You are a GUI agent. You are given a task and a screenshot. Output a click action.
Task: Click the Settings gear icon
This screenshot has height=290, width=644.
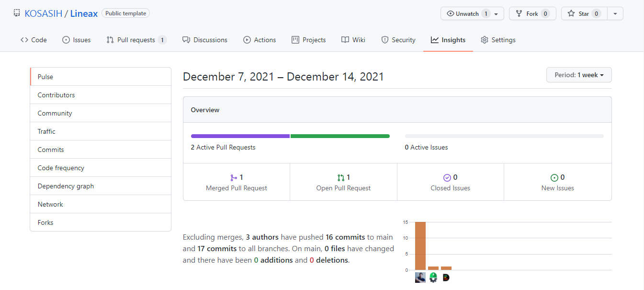pyautogui.click(x=485, y=40)
